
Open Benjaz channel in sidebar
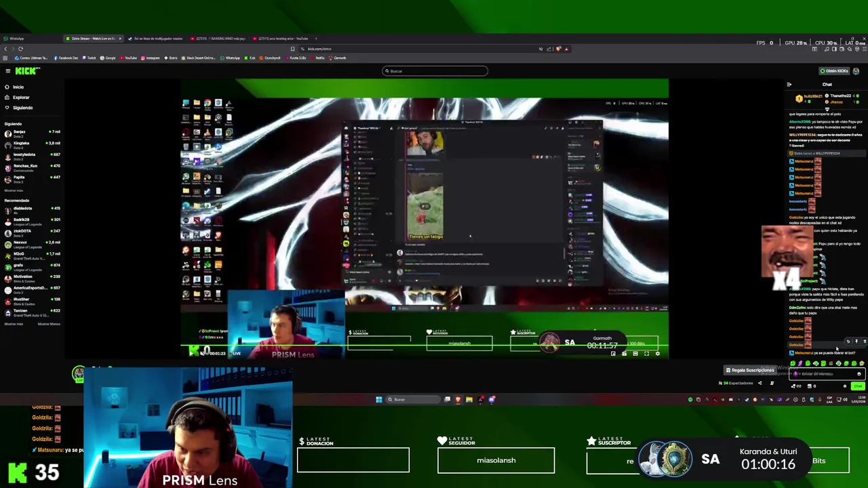point(32,133)
